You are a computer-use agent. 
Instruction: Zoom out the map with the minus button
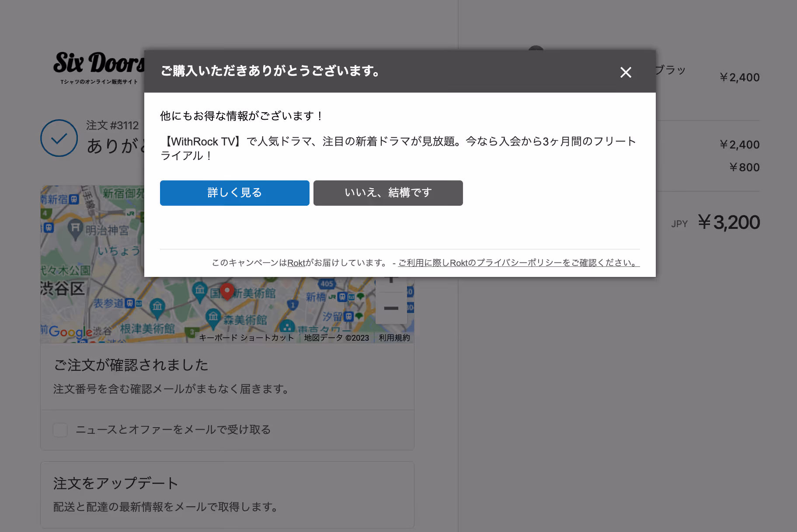point(391,308)
